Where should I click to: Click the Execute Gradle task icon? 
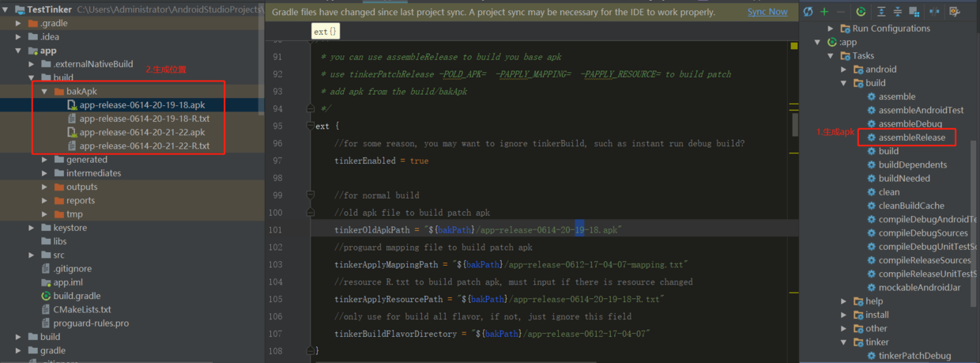tap(861, 12)
